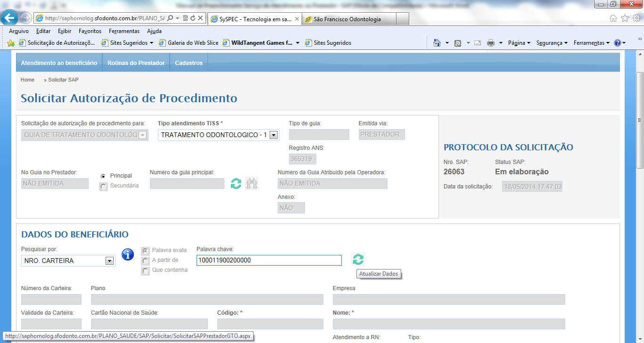Choose the Que contenha radio option
Viewport: 644px width, 343px height.
click(146, 270)
